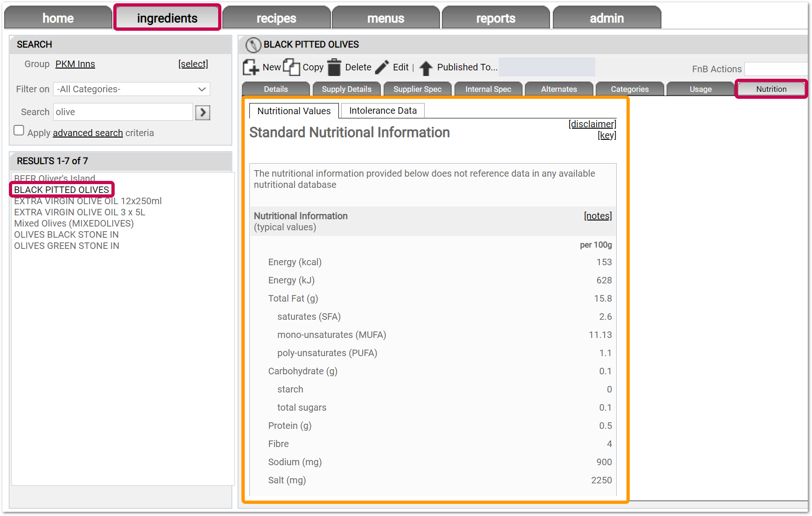The height and width of the screenshot is (516, 812).
Task: Click the Delete trash can icon
Action: 334,67
